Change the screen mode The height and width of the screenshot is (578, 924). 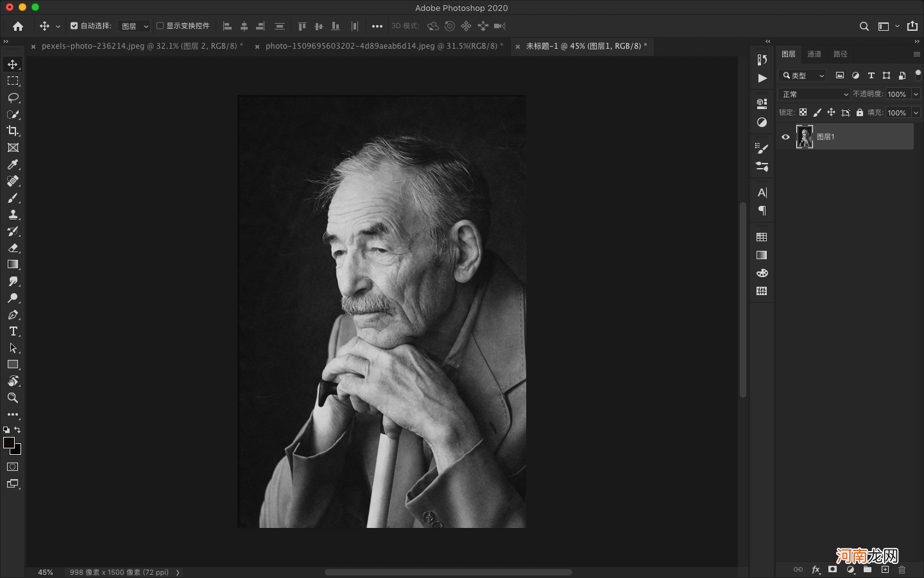13,484
